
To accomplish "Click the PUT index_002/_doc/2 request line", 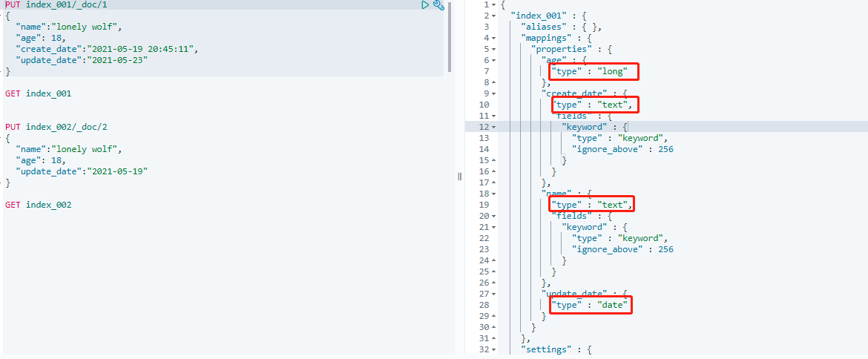I will [56, 128].
